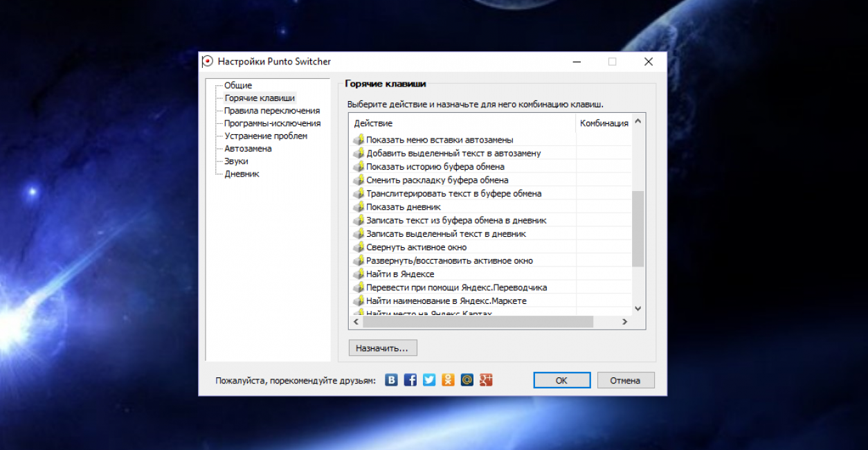This screenshot has width=868, height=450.
Task: Sort by 'Действие' column header
Action: point(462,123)
